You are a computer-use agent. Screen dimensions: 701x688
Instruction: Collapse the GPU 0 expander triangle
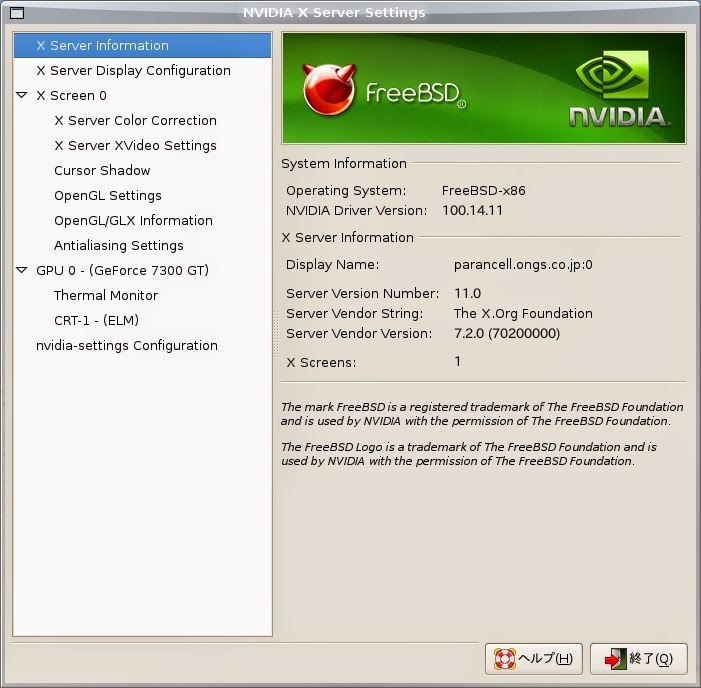click(x=21, y=270)
